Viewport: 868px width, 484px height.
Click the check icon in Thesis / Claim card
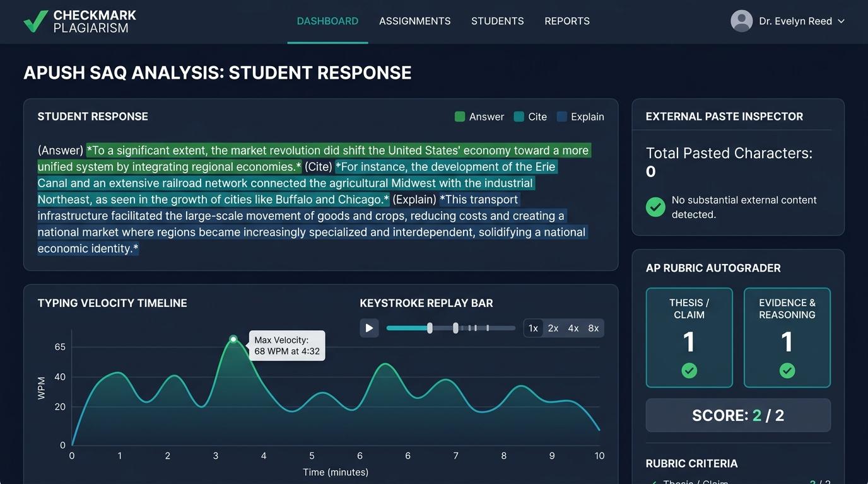pyautogui.click(x=689, y=371)
